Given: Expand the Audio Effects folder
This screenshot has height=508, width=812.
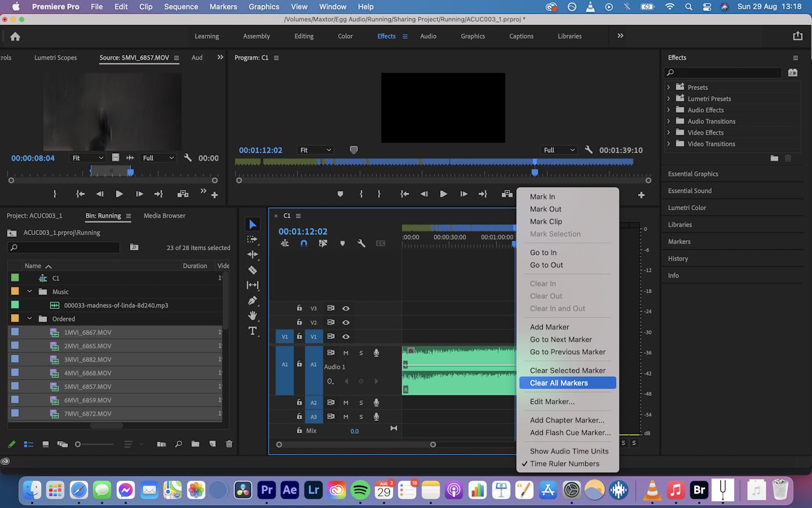Looking at the screenshot, I should (x=669, y=110).
